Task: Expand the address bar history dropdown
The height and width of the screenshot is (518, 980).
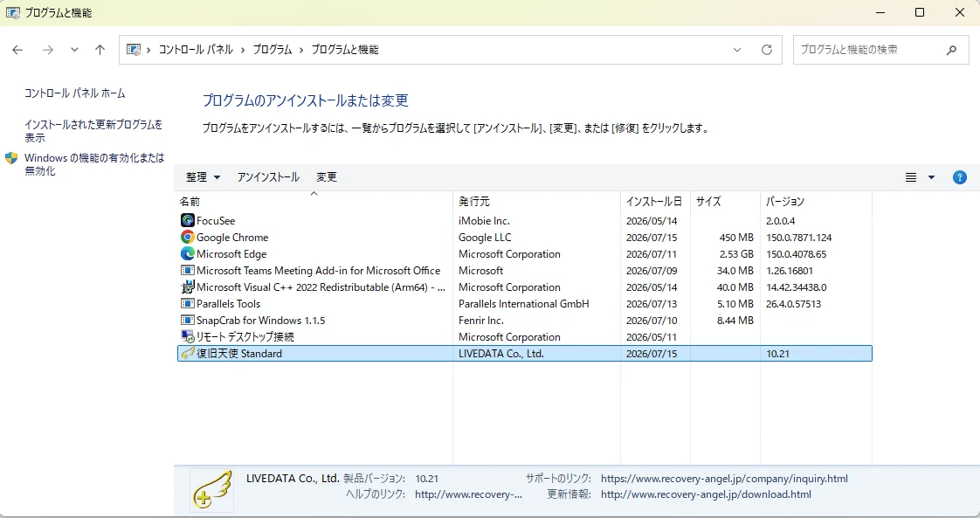Action: [x=737, y=50]
